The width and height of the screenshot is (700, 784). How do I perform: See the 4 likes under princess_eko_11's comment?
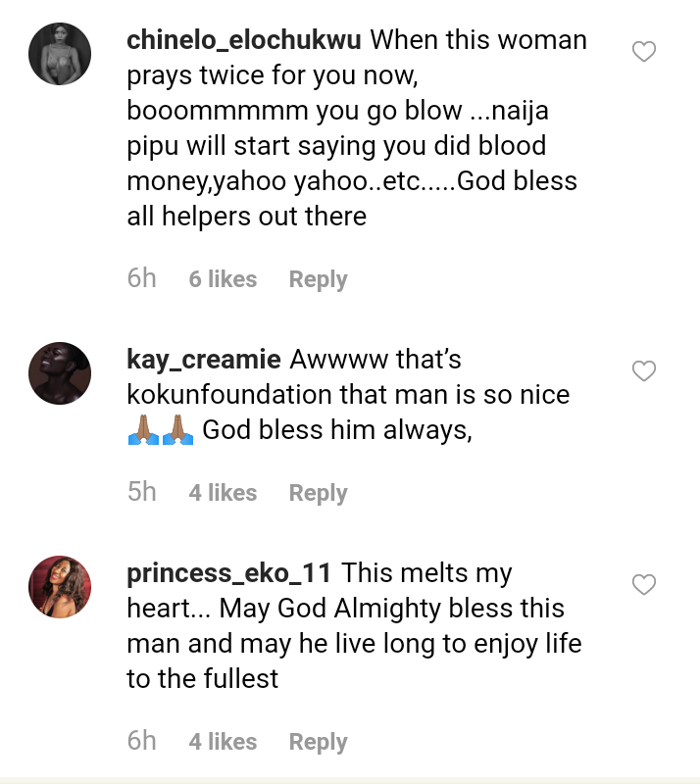223,742
